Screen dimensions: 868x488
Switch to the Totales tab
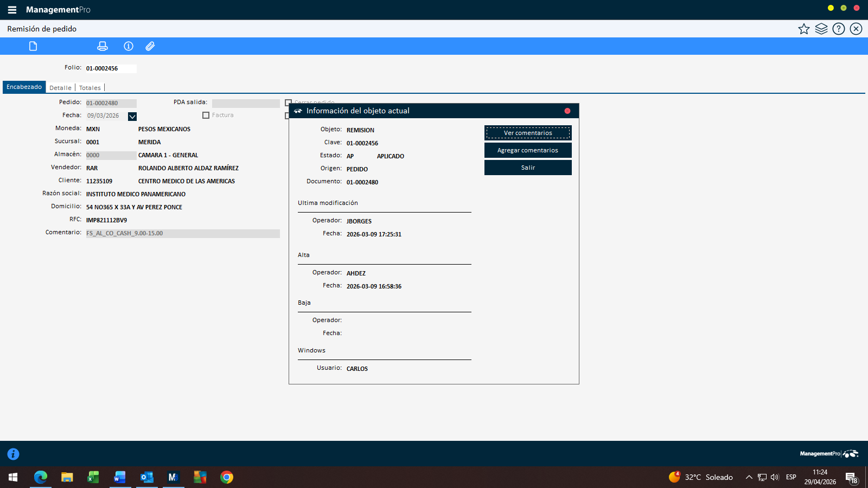point(90,88)
